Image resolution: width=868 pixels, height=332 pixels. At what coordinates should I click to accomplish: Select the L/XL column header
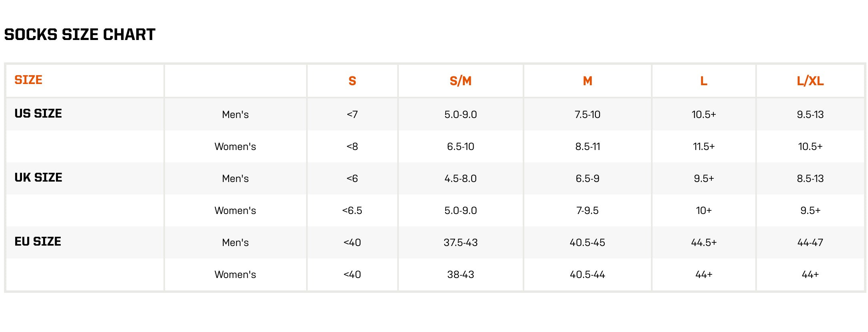pos(810,81)
